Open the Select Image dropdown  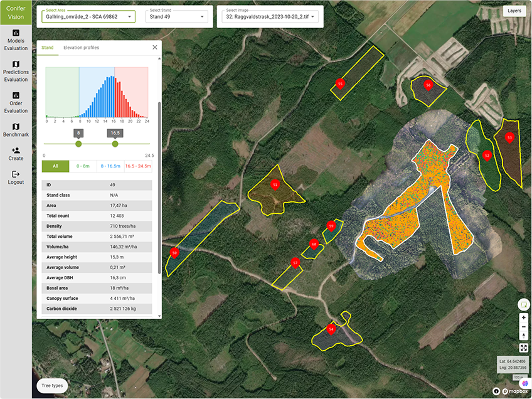tap(269, 17)
